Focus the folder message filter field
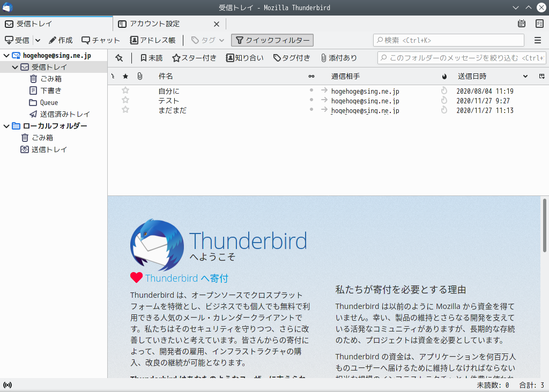The height and width of the screenshot is (392, 549). [462, 58]
